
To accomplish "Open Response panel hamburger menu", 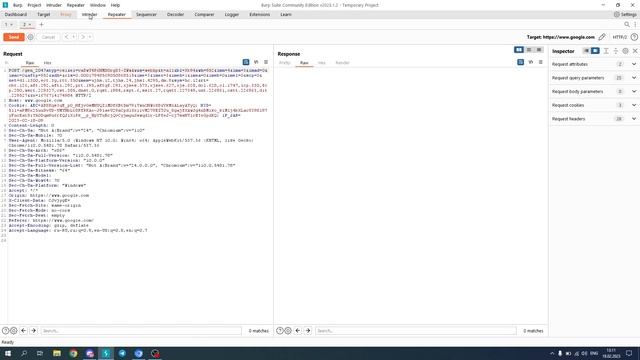I will pos(540,62).
